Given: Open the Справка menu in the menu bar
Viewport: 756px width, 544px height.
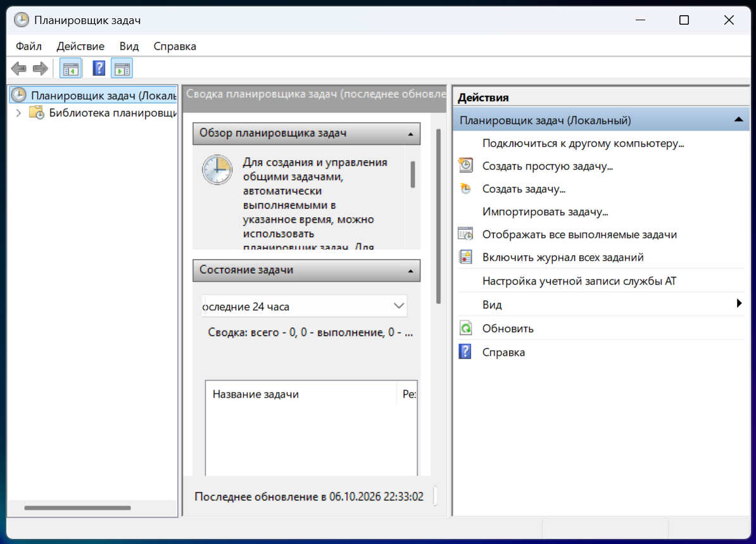Looking at the screenshot, I should pyautogui.click(x=175, y=46).
